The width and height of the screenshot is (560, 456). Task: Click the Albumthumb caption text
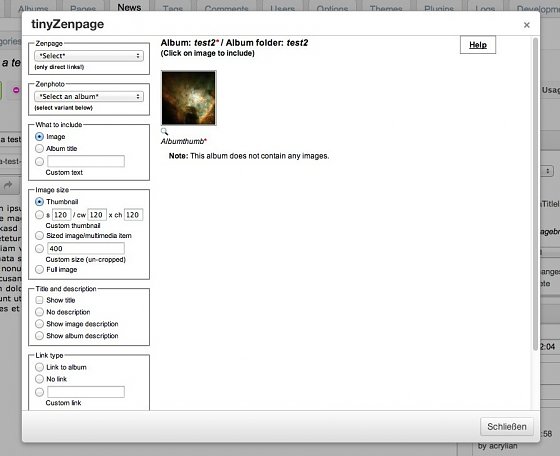pyautogui.click(x=184, y=141)
